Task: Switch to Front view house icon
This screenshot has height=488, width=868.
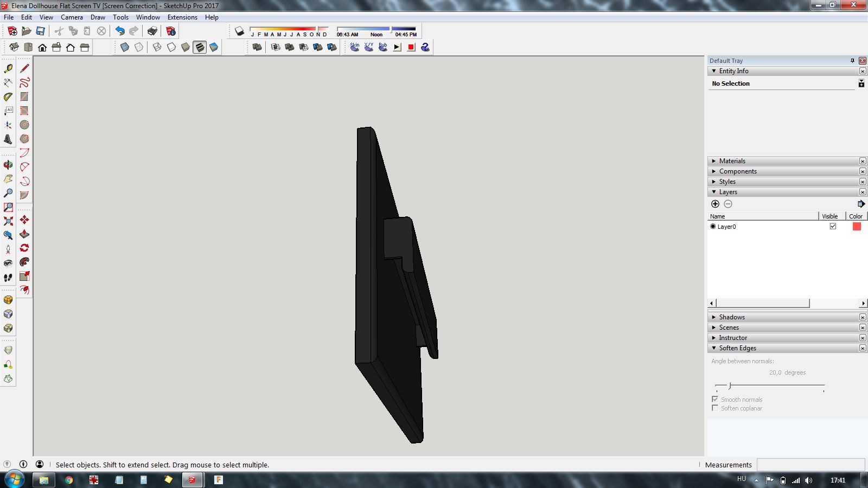Action: click(x=42, y=47)
